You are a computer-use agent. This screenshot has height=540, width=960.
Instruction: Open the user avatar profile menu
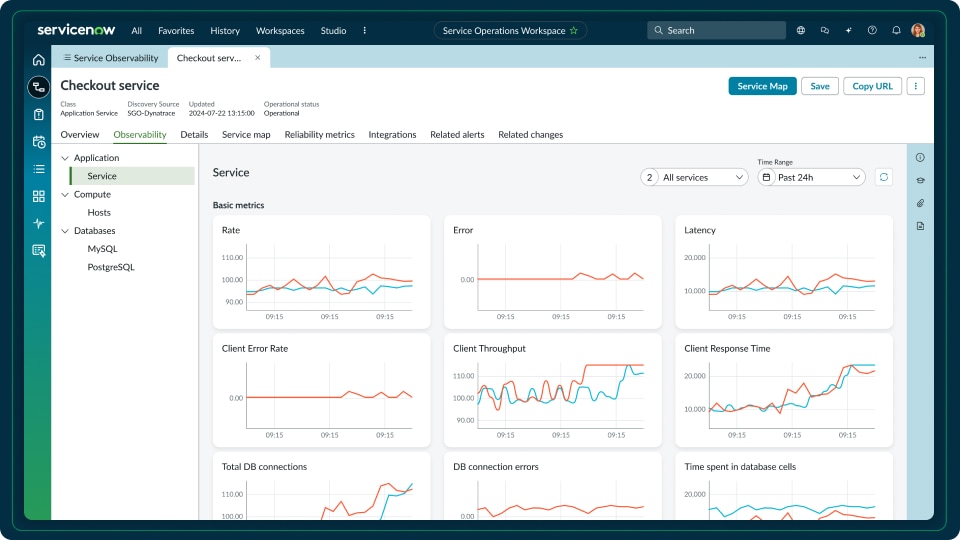coord(918,30)
